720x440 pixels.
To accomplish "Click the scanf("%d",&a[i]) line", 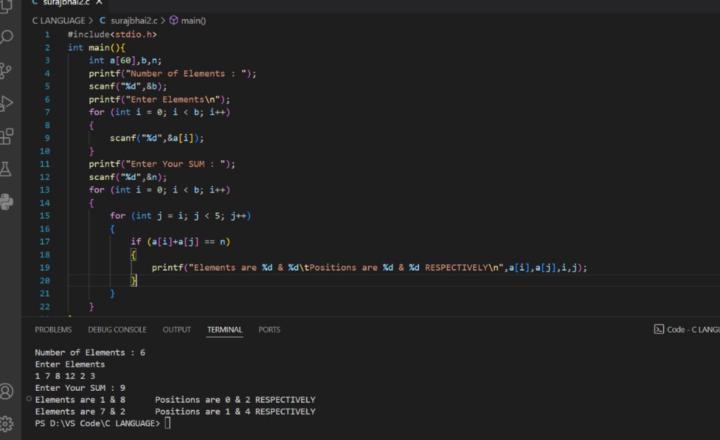I will (157, 138).
